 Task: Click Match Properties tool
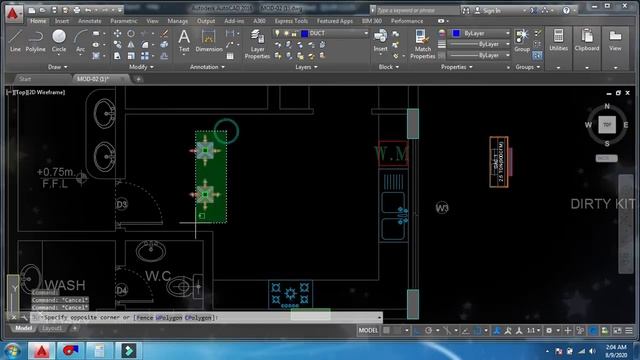click(422, 44)
